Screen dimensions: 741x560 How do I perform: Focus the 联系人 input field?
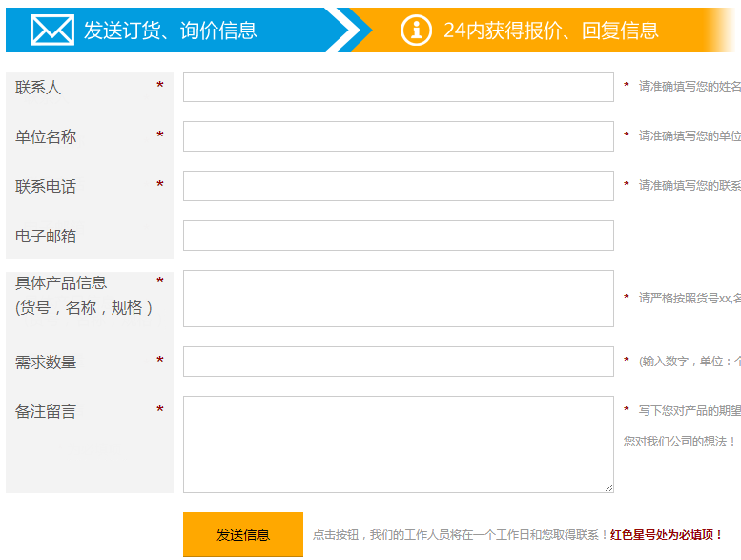tap(398, 87)
